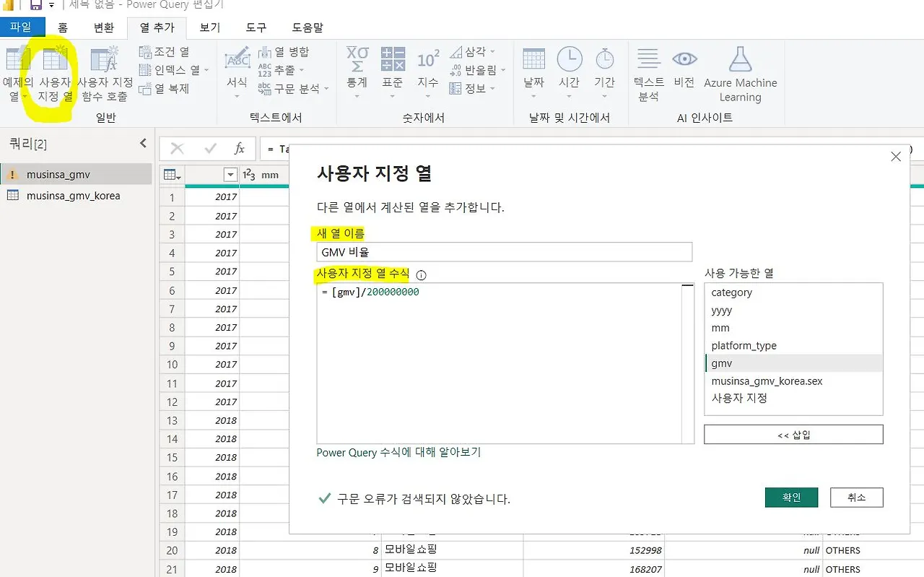Open the table icon menu in grid corner

(x=172, y=175)
